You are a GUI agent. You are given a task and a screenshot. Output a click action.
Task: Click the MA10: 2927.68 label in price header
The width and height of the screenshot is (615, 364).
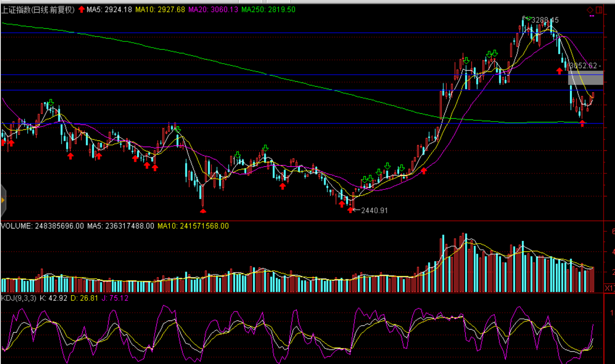[160, 9]
